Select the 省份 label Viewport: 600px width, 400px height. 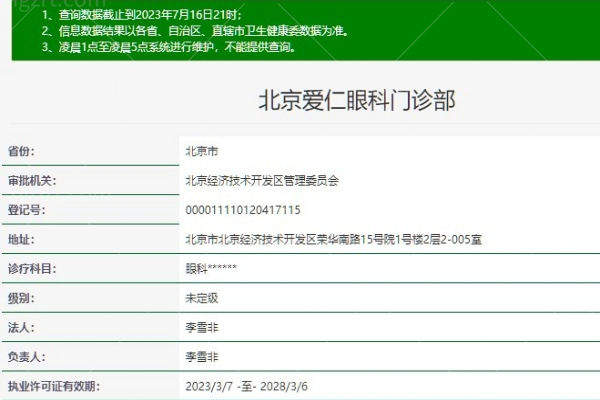(21, 151)
